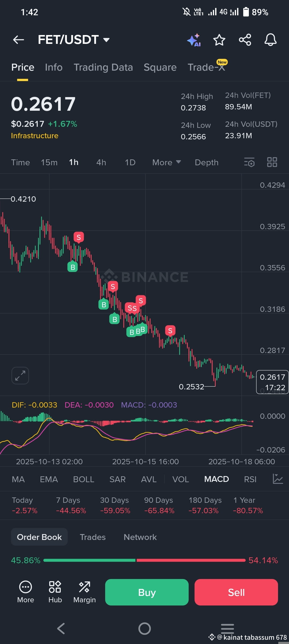
Task: Share this pair via share icon
Action: 245,40
